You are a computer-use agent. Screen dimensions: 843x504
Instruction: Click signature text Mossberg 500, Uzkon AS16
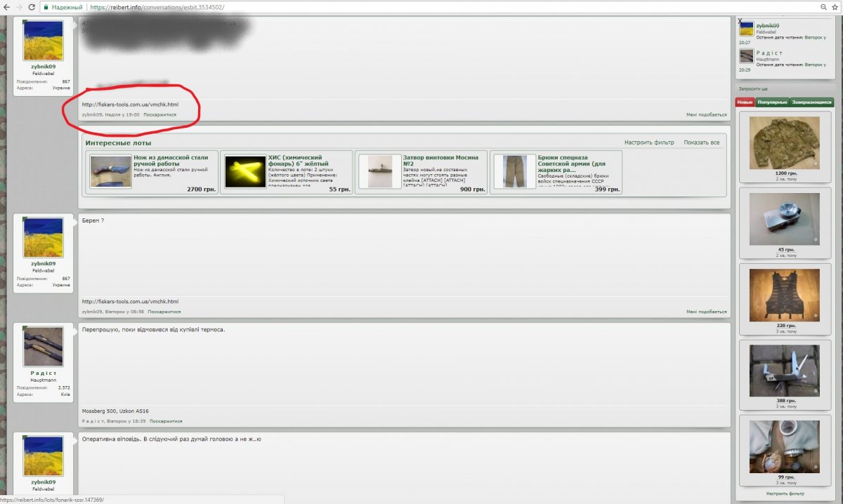click(115, 411)
